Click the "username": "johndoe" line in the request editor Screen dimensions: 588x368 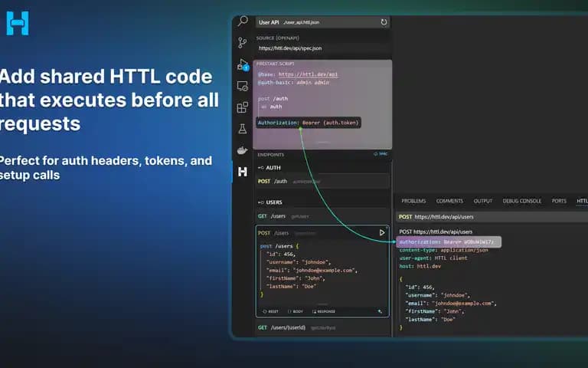(x=299, y=262)
